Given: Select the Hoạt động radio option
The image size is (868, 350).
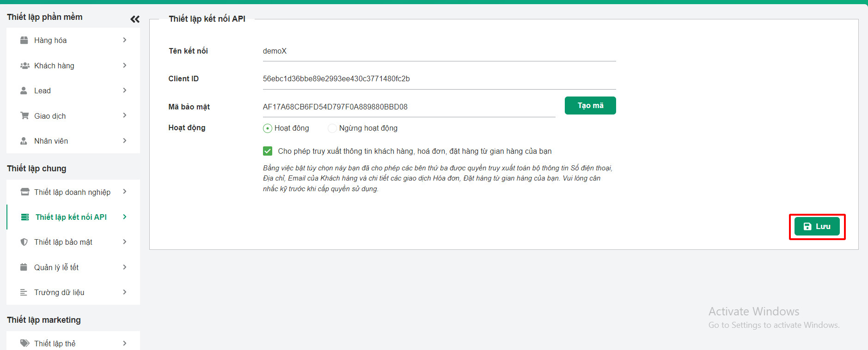Looking at the screenshot, I should click(x=268, y=128).
